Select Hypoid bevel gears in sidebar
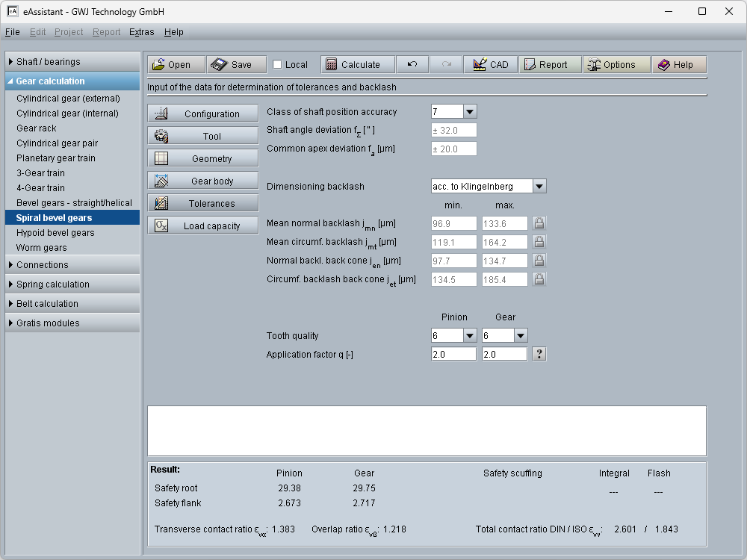 (x=55, y=233)
